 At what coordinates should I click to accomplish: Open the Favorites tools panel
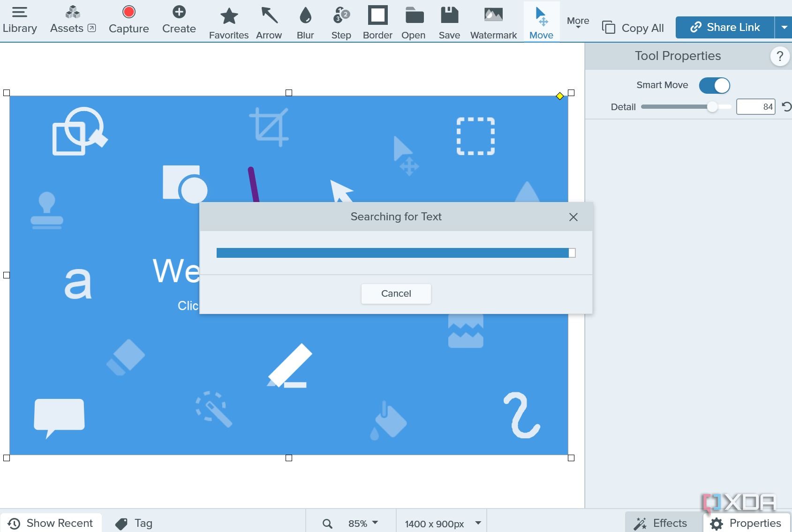tap(228, 19)
